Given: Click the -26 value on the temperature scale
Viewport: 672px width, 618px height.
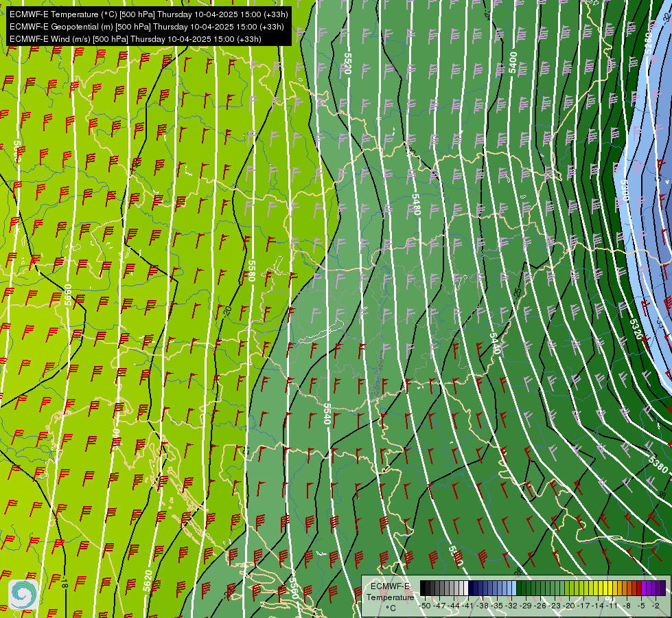Looking at the screenshot, I should pos(541,606).
